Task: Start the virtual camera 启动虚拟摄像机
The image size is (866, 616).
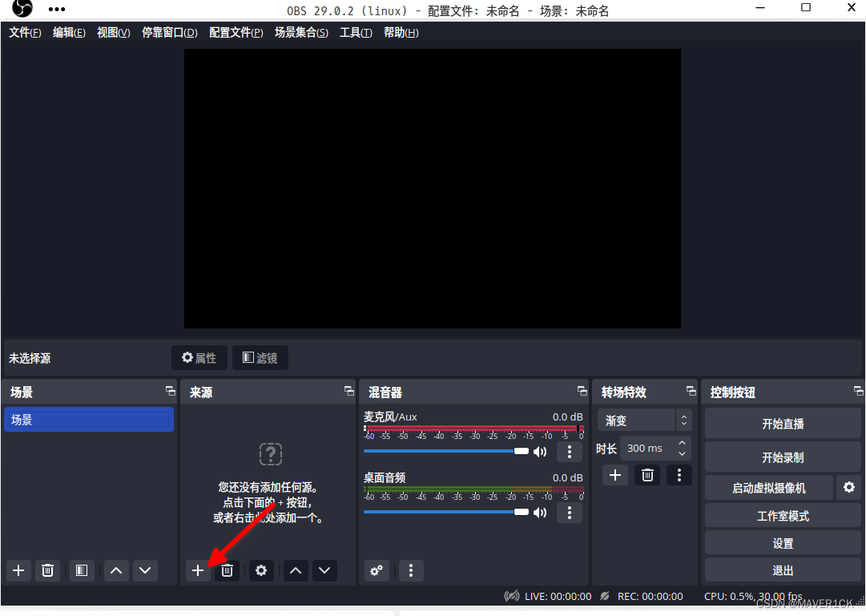Action: click(x=769, y=488)
